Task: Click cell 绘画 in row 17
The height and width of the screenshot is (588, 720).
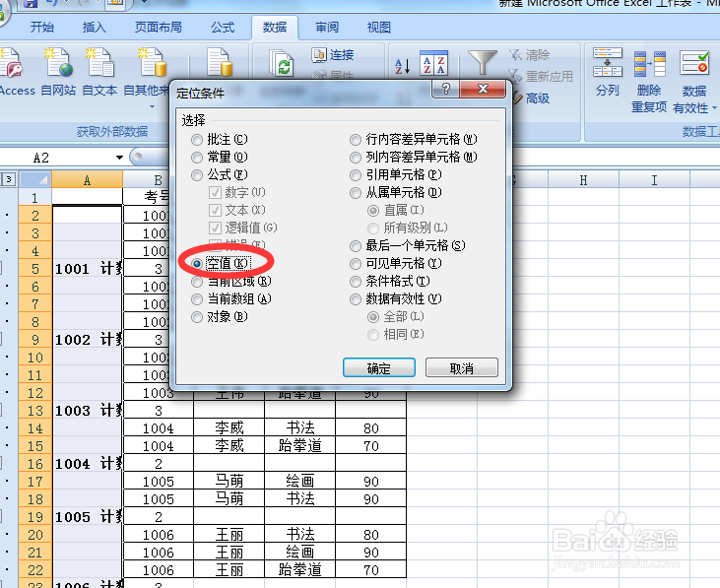Action: [x=299, y=482]
